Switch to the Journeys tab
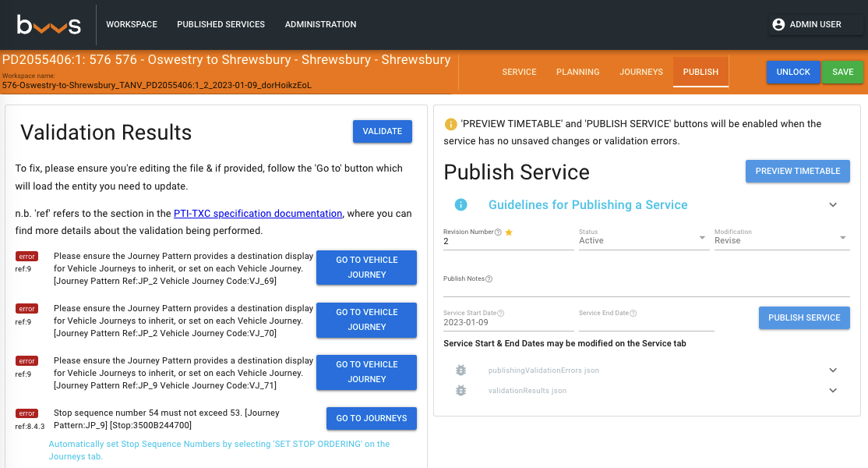Screen dimensions: 868x468 (x=640, y=71)
